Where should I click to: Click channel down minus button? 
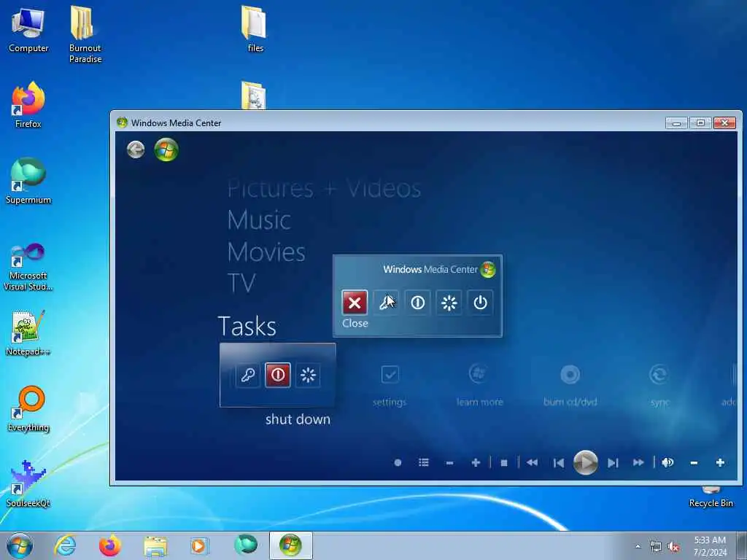449,462
